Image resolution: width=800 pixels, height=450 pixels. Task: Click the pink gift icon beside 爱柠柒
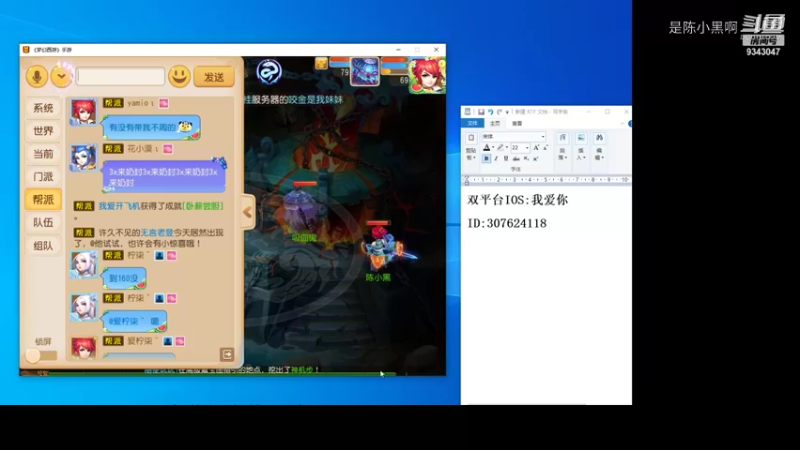tap(180, 341)
